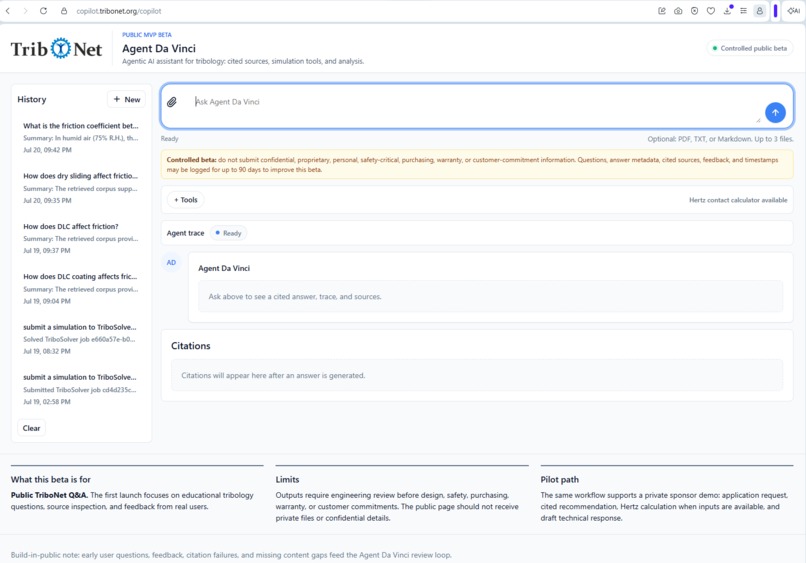Click the browser back arrow
806x563 pixels.
point(8,11)
